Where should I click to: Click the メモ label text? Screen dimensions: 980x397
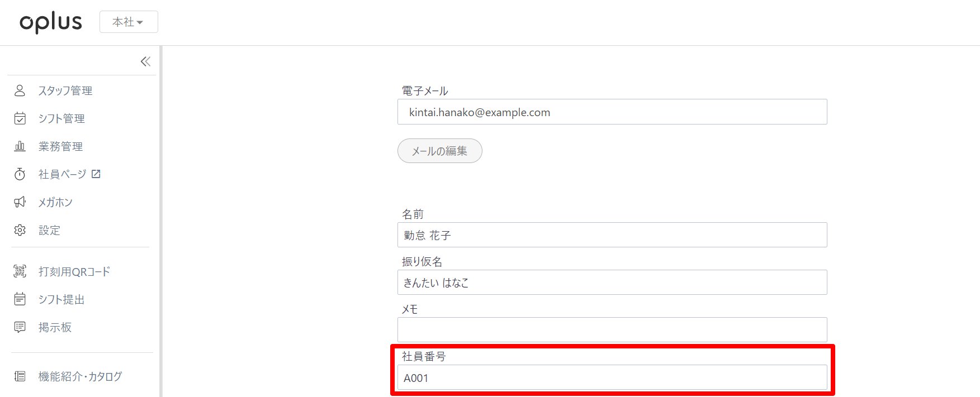point(410,309)
